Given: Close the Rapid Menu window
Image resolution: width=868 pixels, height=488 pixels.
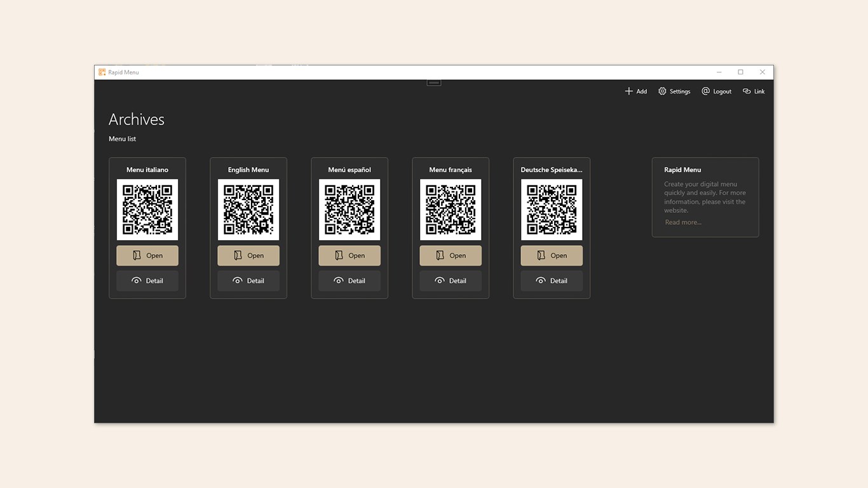Looking at the screenshot, I should point(763,72).
